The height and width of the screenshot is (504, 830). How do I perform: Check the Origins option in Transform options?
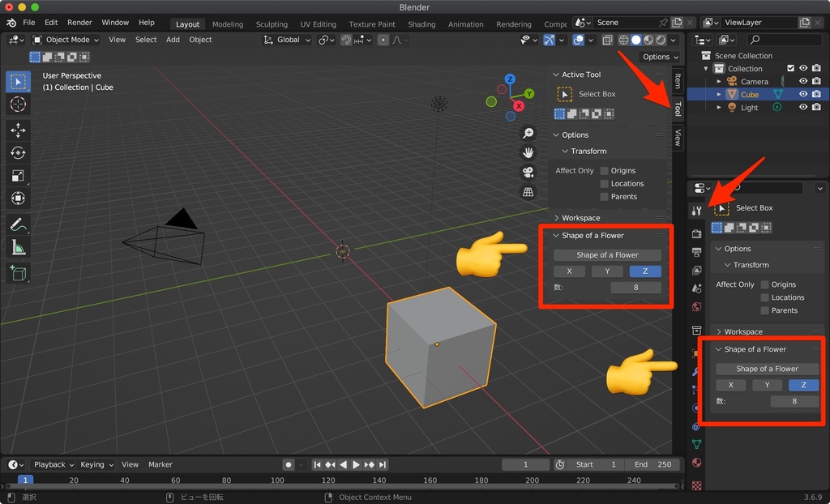tap(603, 170)
